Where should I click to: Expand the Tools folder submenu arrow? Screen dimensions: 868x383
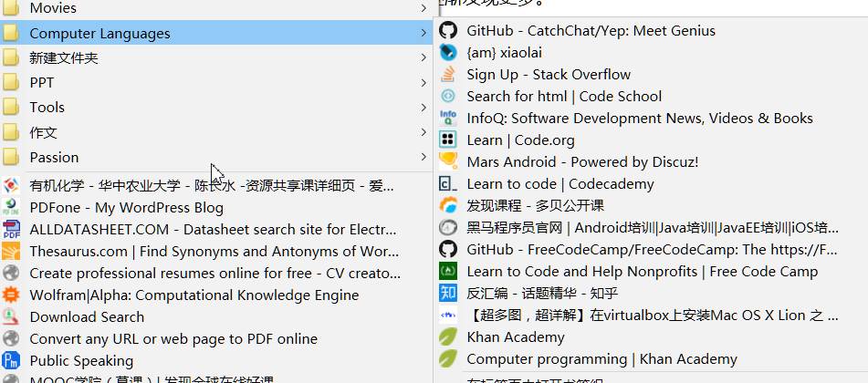pyautogui.click(x=424, y=107)
